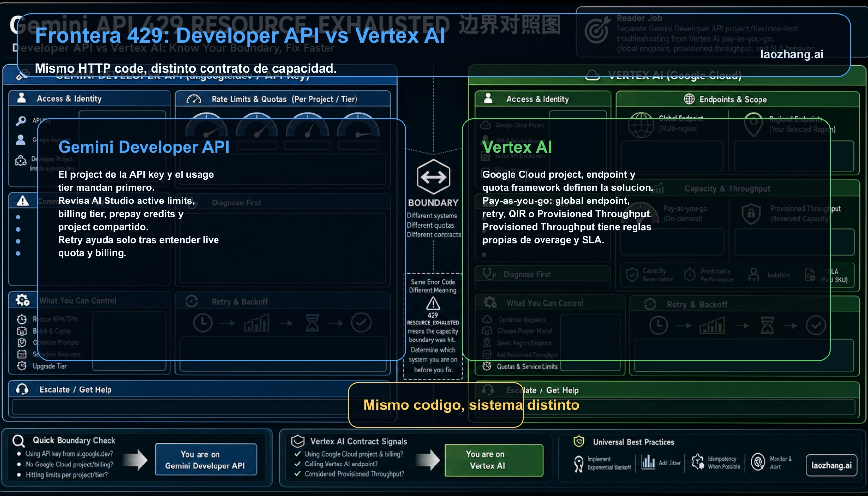Click the "Quotas & Service Limits" label

(527, 366)
